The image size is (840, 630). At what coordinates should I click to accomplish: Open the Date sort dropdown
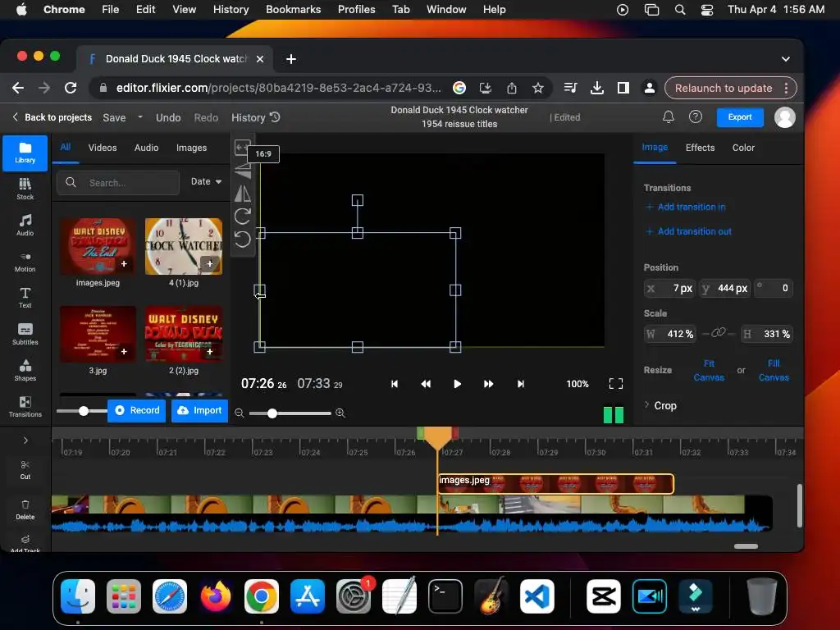(206, 181)
